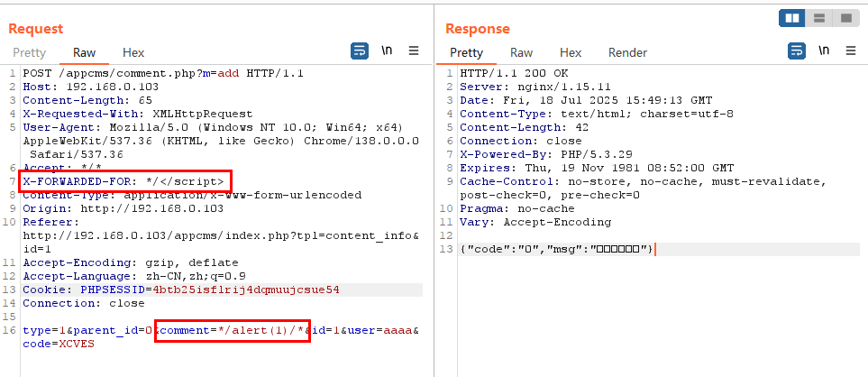The height and width of the screenshot is (377, 868).
Task: Click the Pragma: no-cache header
Action: point(517,208)
